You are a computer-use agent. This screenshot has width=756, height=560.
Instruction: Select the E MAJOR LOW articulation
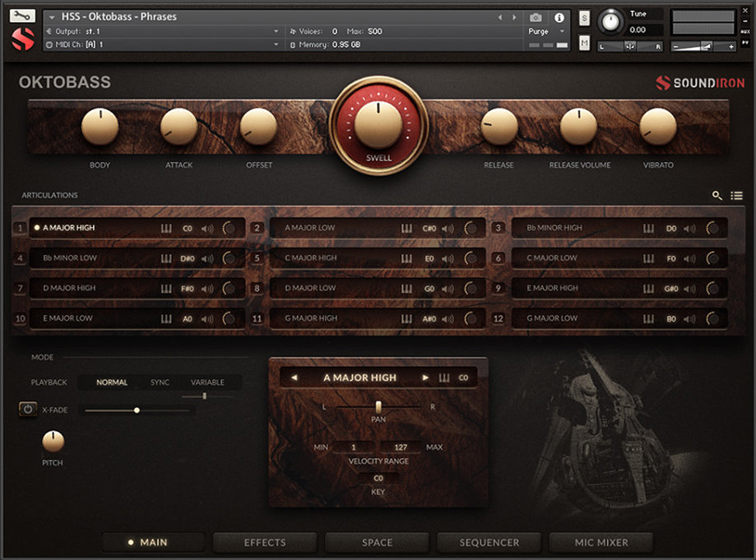(x=137, y=319)
